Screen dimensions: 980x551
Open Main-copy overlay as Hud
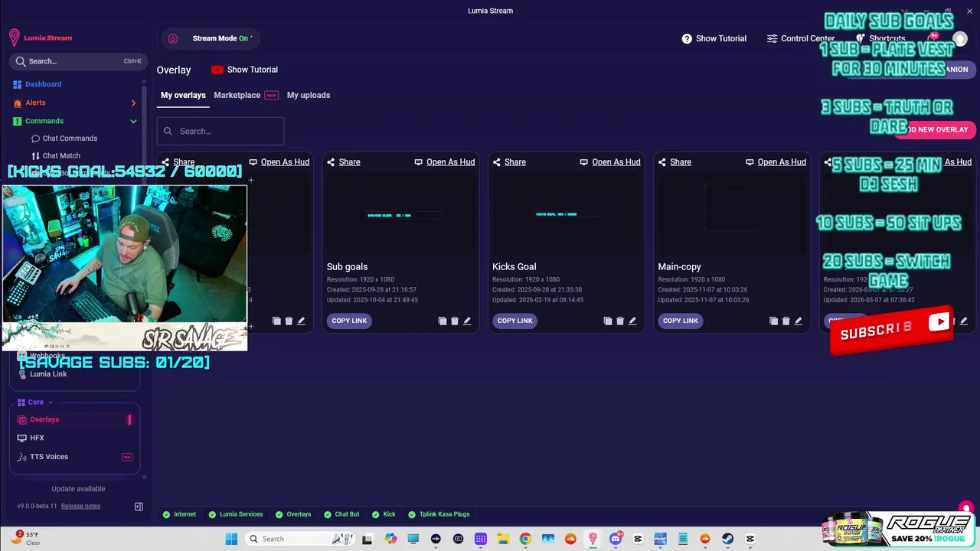pyautogui.click(x=775, y=161)
